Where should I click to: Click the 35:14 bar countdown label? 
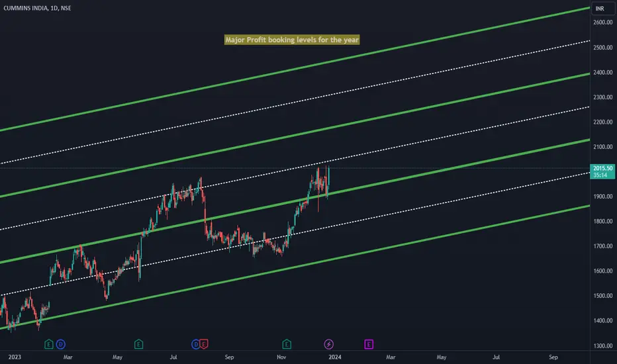(x=600, y=175)
